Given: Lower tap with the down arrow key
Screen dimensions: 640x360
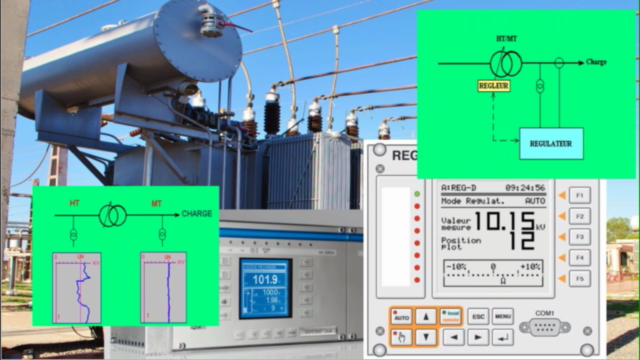Looking at the screenshot, I should tap(426, 337).
